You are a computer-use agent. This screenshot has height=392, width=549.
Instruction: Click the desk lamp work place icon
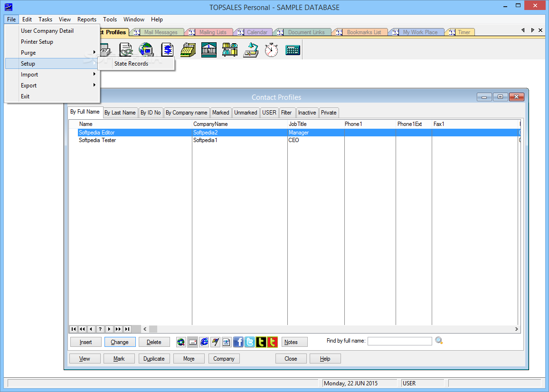point(251,50)
